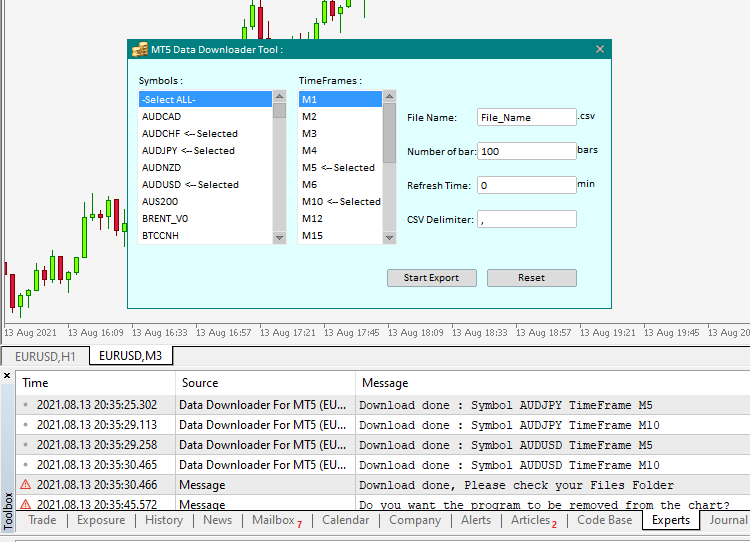Click the MT5 Data Downloader coins icon
Viewport: 750px width, 542px height.
[140, 49]
